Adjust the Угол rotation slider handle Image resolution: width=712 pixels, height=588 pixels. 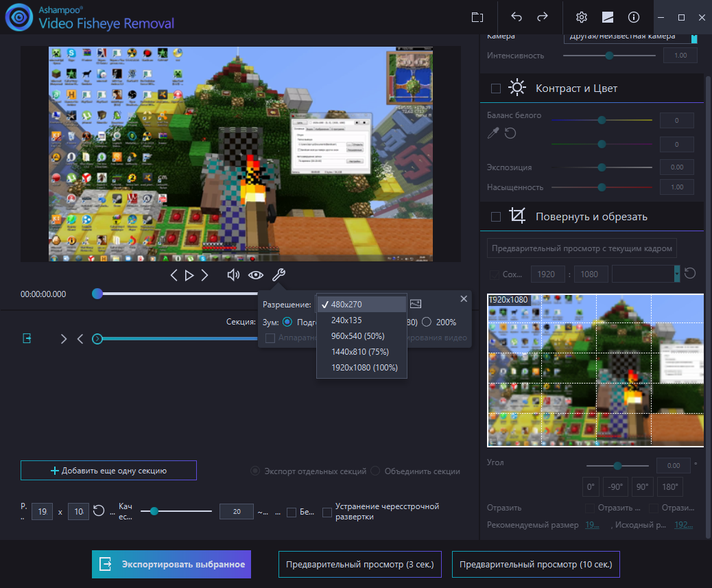(x=617, y=465)
